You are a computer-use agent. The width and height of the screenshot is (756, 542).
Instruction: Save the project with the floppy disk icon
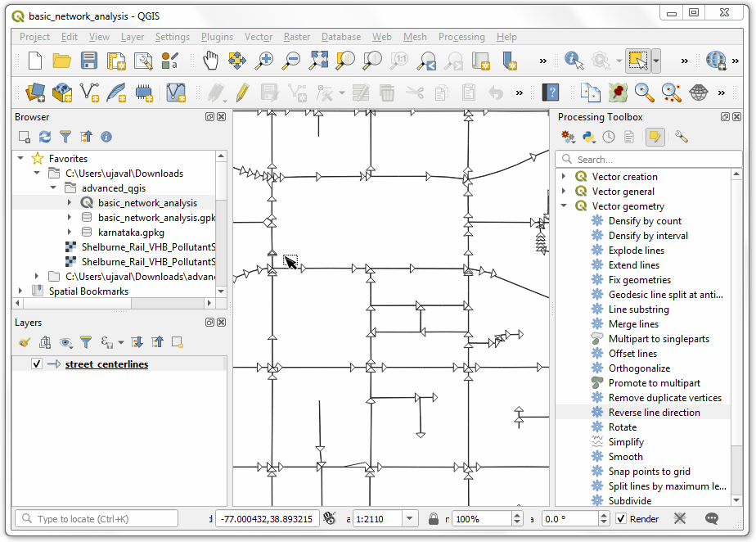88,61
